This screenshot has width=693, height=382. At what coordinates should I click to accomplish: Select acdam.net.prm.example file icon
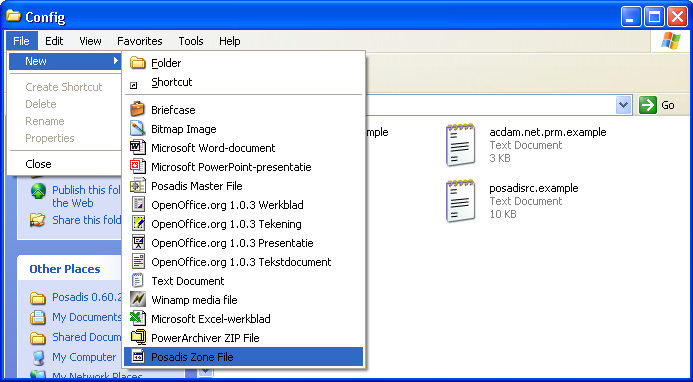(461, 145)
